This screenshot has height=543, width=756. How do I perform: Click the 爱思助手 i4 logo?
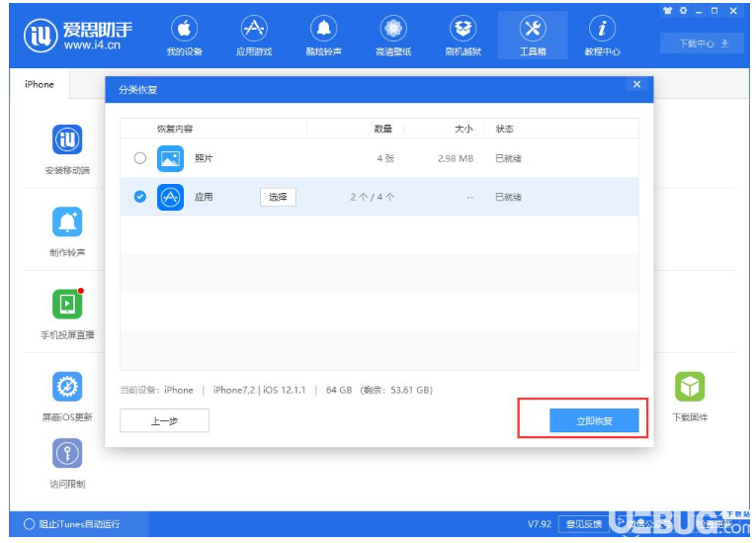pos(78,36)
